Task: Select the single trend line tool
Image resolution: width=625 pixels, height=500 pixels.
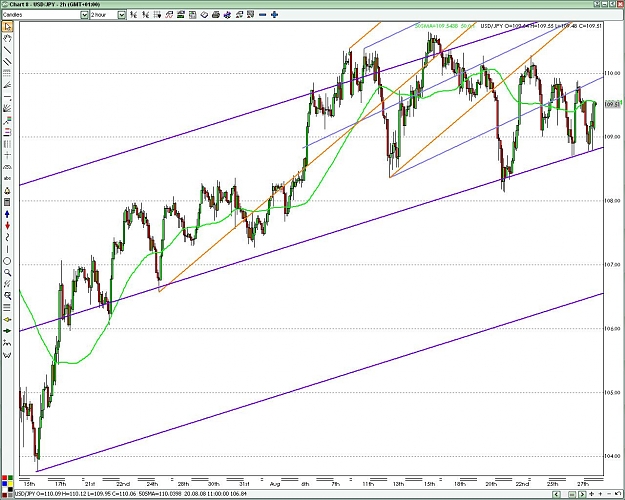Action: pos(7,50)
